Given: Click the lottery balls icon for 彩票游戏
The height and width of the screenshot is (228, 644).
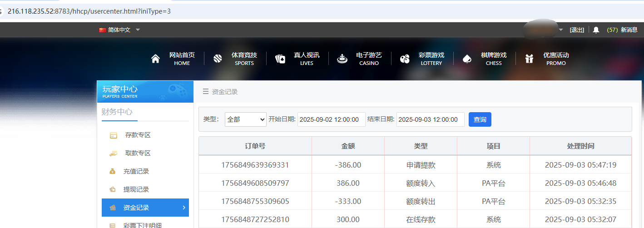Looking at the screenshot, I should [405, 59].
